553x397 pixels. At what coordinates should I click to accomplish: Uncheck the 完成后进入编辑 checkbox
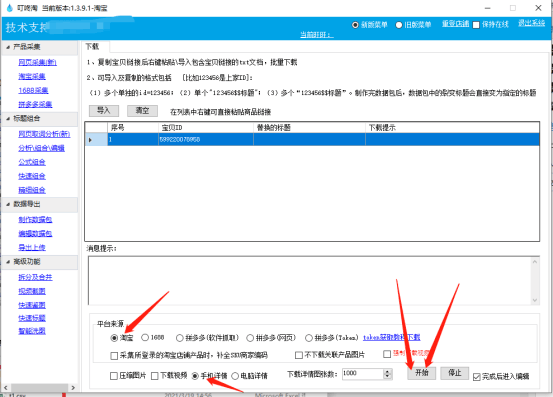click(477, 377)
